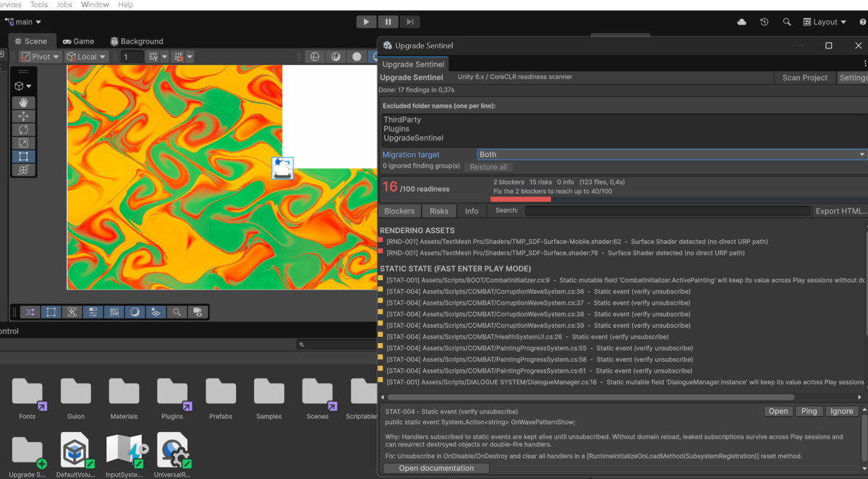Open the undo history clock icon
Screen dimensions: 868x479
[764, 22]
